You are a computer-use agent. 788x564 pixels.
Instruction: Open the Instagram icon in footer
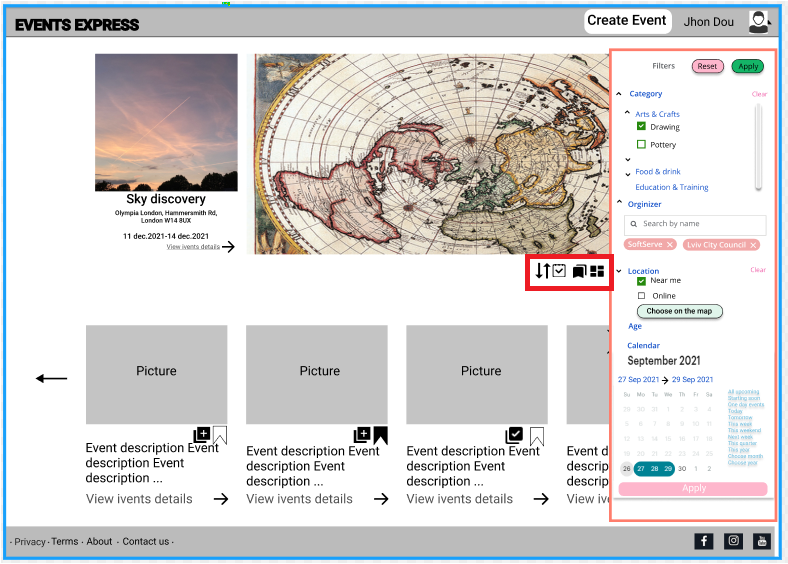pyautogui.click(x=733, y=541)
